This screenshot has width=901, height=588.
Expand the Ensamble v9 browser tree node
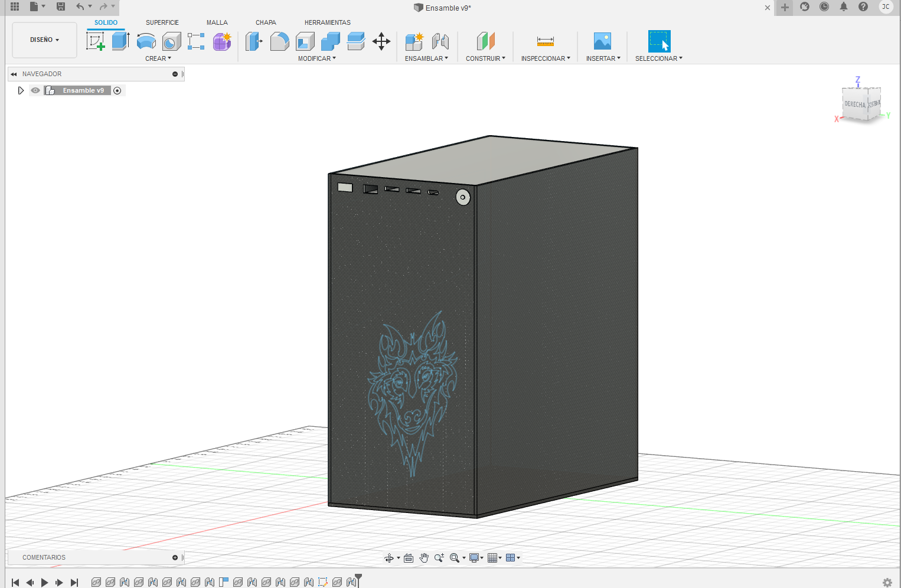click(21, 90)
